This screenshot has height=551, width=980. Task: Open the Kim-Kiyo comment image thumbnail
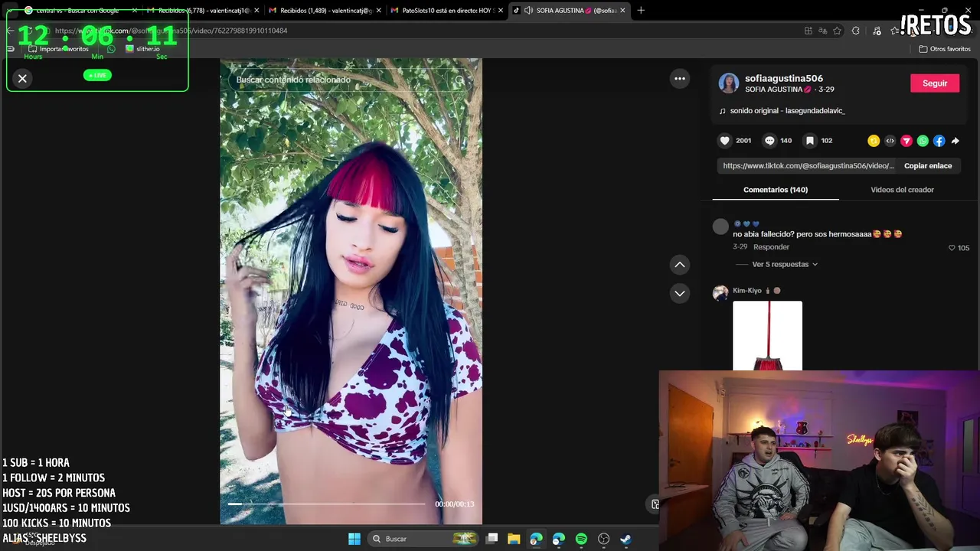767,336
